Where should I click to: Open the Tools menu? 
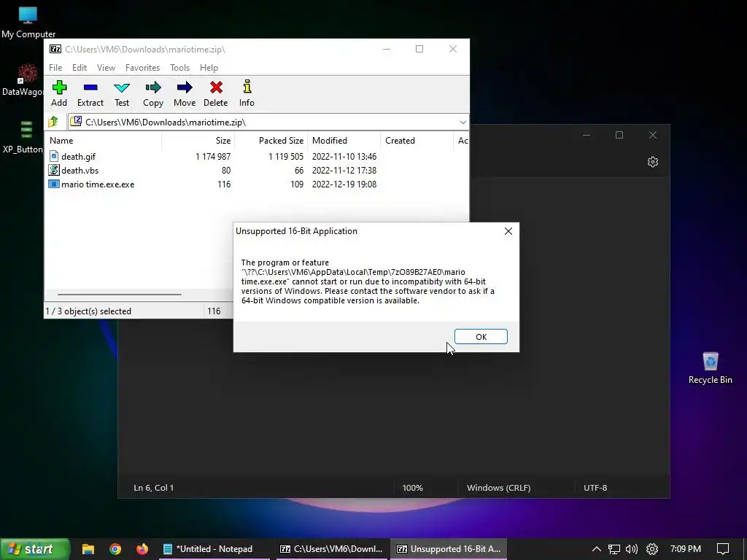coord(179,68)
